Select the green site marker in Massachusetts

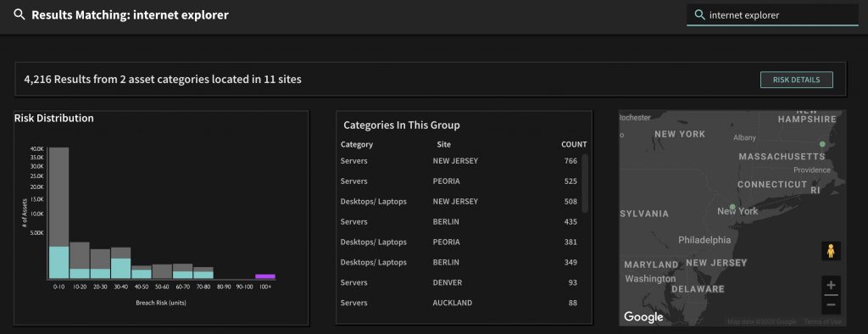pos(822,144)
